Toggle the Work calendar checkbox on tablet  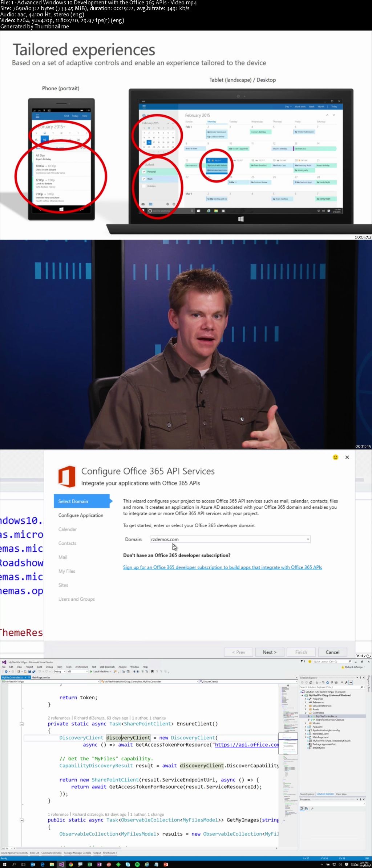[144, 179]
